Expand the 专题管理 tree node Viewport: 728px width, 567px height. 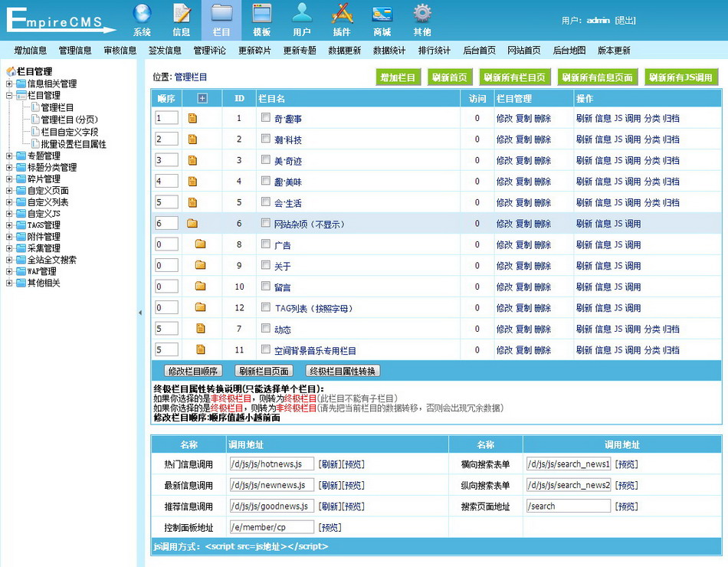tap(9, 156)
